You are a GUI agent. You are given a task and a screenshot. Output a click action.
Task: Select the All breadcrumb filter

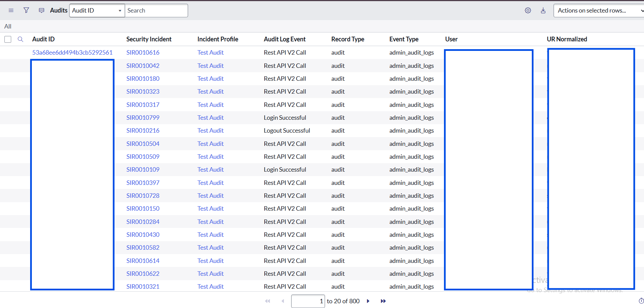pyautogui.click(x=8, y=26)
